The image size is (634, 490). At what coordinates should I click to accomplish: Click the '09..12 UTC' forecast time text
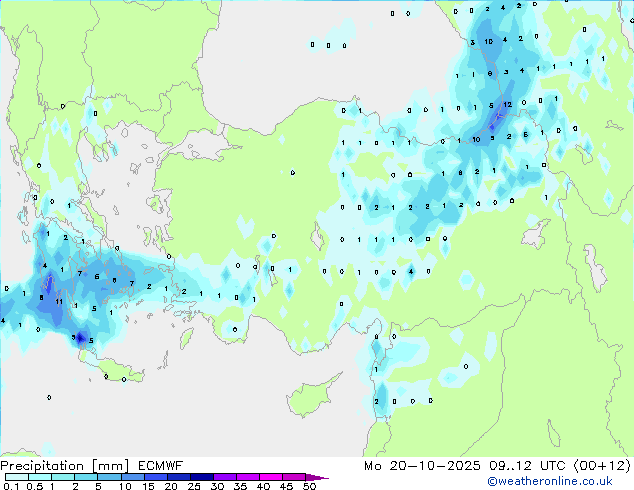click(527, 466)
